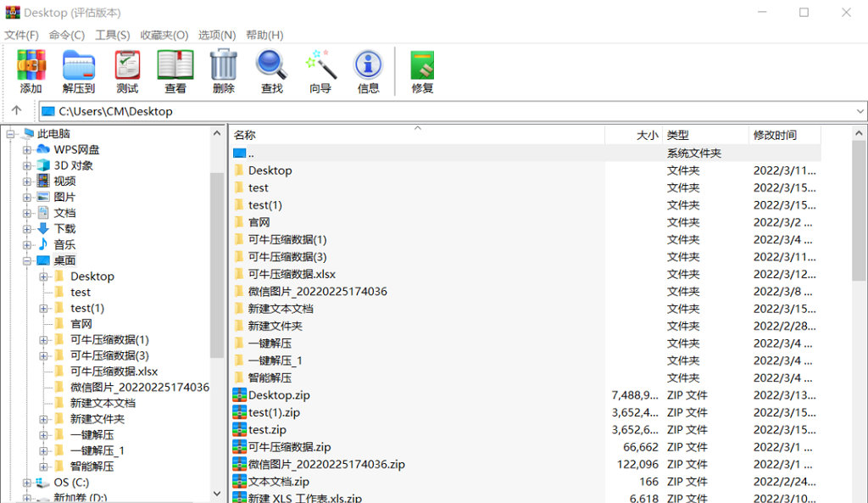
Task: Click the Extract To (解压到) icon
Action: click(79, 64)
